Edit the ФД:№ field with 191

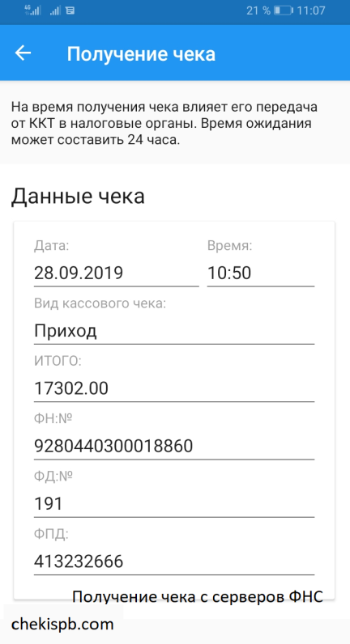coord(174,503)
